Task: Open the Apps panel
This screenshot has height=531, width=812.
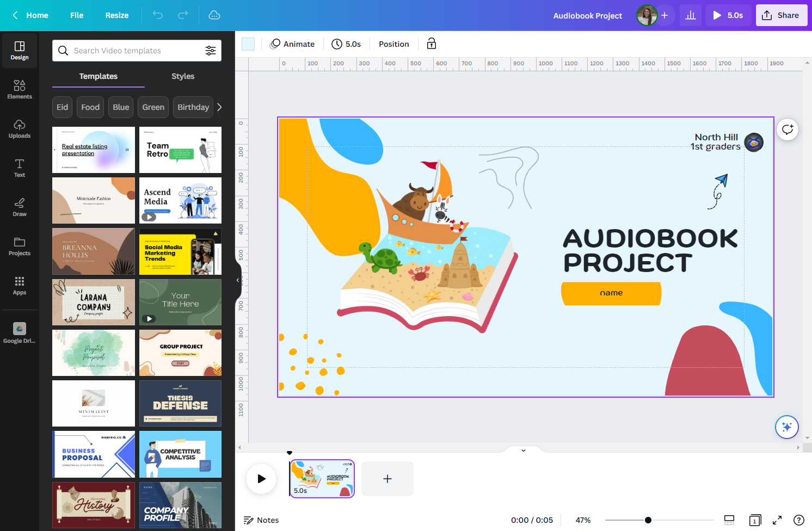Action: tap(20, 285)
